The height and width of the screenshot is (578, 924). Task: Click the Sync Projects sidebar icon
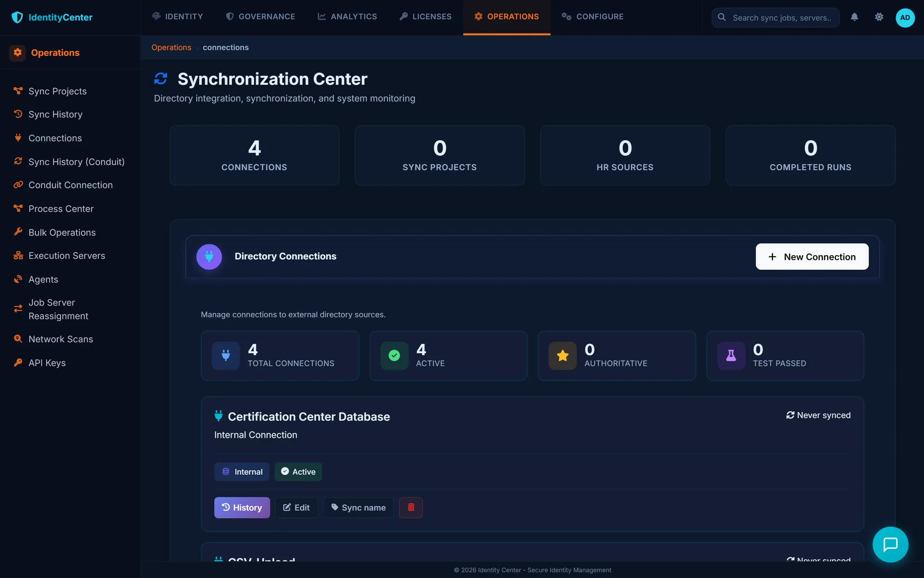18,91
